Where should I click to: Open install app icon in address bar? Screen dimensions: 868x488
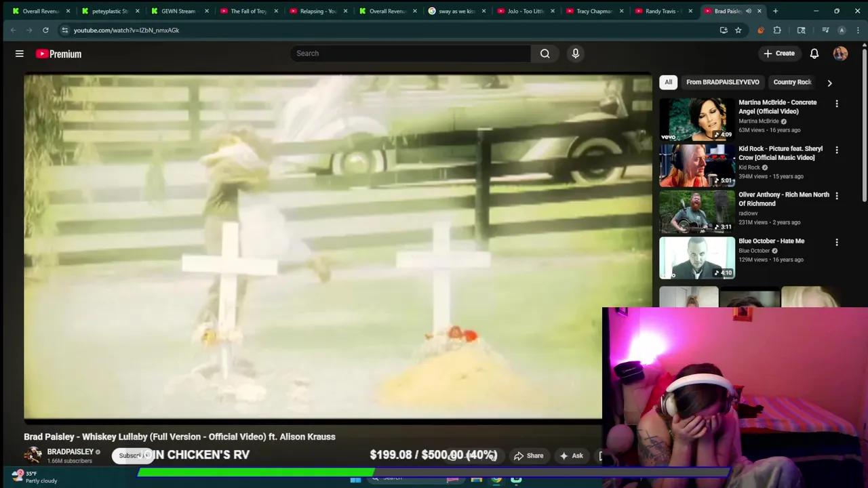pos(724,30)
